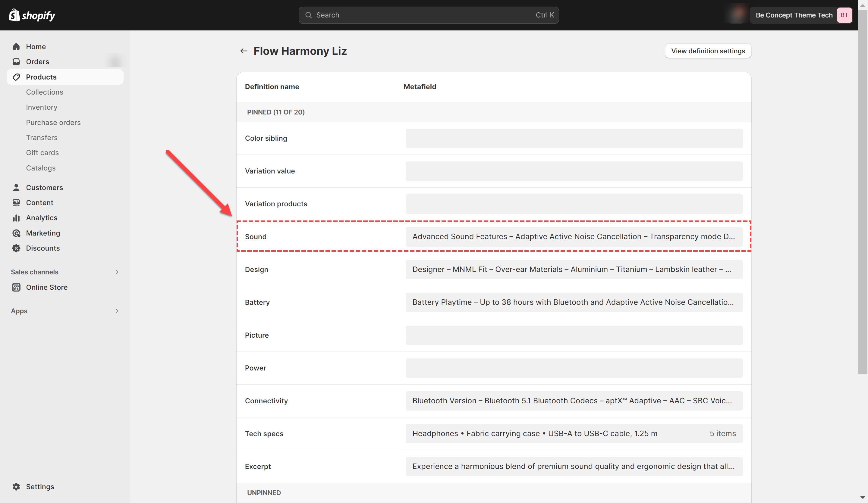Edit the Design metafield value
868x503 pixels.
click(x=574, y=270)
